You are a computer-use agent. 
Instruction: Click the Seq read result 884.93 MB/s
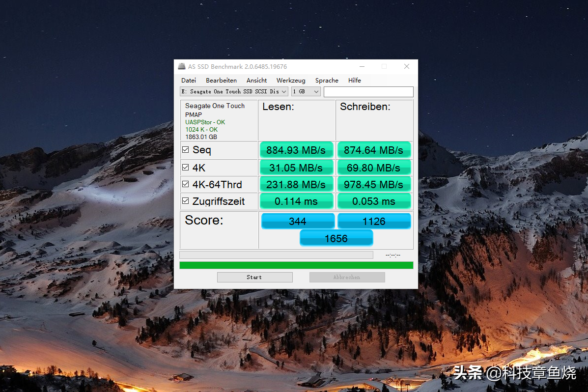coord(296,150)
